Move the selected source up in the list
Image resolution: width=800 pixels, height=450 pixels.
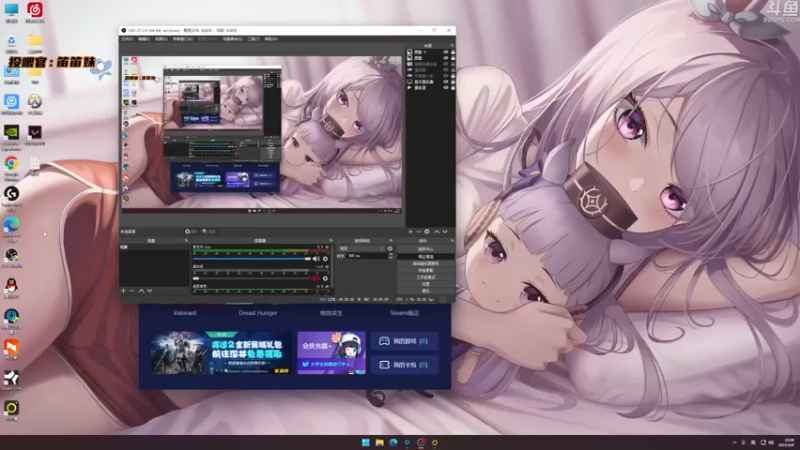coord(437,232)
